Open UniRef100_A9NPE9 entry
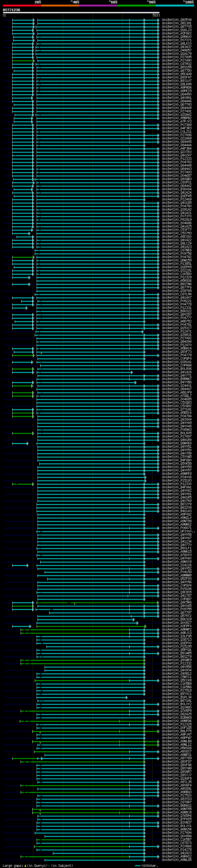Viewport: 197px width, 868px height. (x=177, y=474)
